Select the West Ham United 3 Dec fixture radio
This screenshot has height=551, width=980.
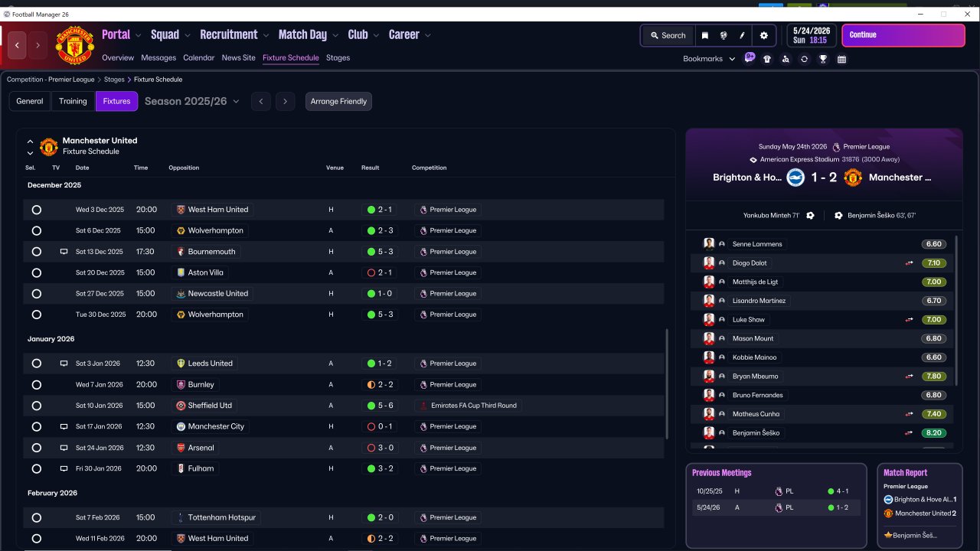click(x=36, y=210)
